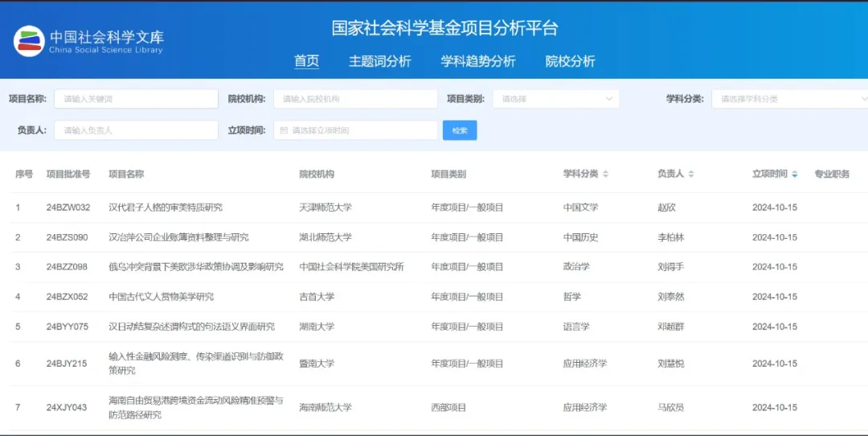Expand the 学科分类 selector
Image resolution: width=868 pixels, height=436 pixels.
(x=788, y=99)
